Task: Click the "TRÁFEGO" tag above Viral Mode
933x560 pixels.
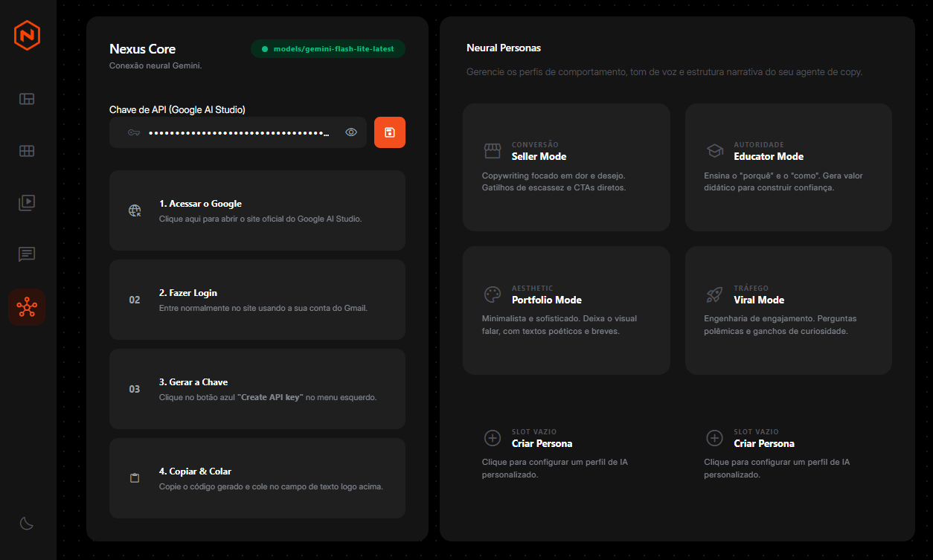Action: 751,289
